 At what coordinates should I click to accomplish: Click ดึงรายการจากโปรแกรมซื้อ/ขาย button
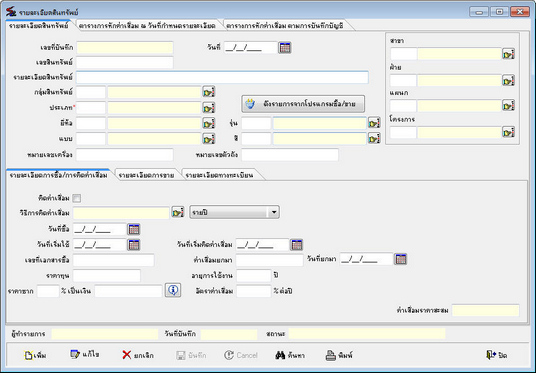pyautogui.click(x=303, y=104)
